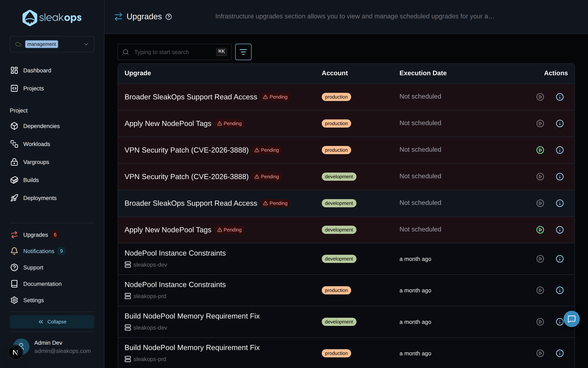Viewport: 588px width, 368px height.
Task: Open Settings in the sidebar
Action: 27,300
